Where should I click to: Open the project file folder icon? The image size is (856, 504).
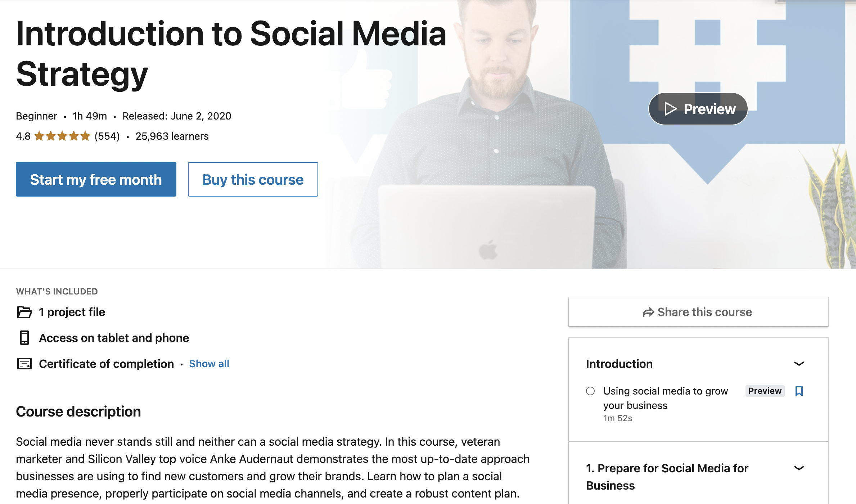pyautogui.click(x=24, y=312)
